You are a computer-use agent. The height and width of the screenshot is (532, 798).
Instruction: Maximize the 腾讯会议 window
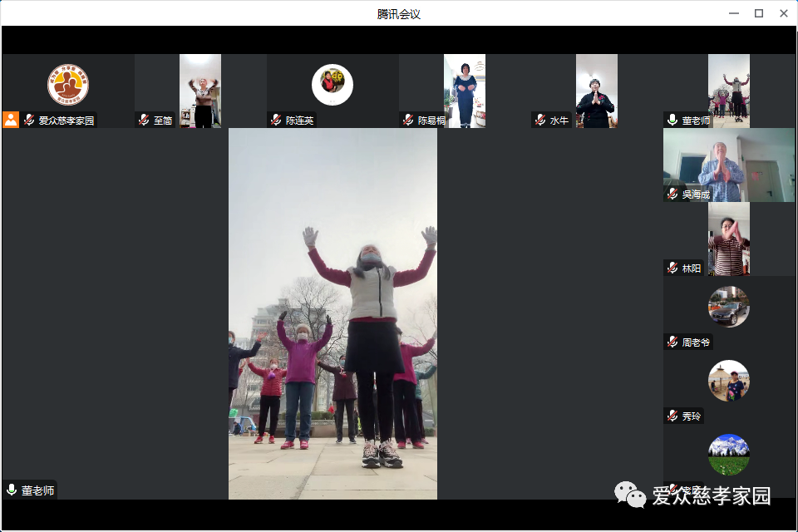(x=758, y=13)
